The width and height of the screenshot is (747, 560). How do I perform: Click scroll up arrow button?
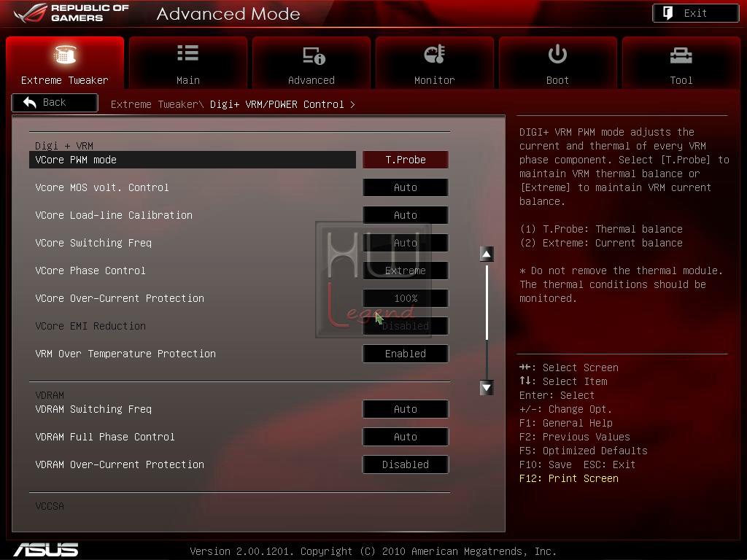click(x=487, y=254)
